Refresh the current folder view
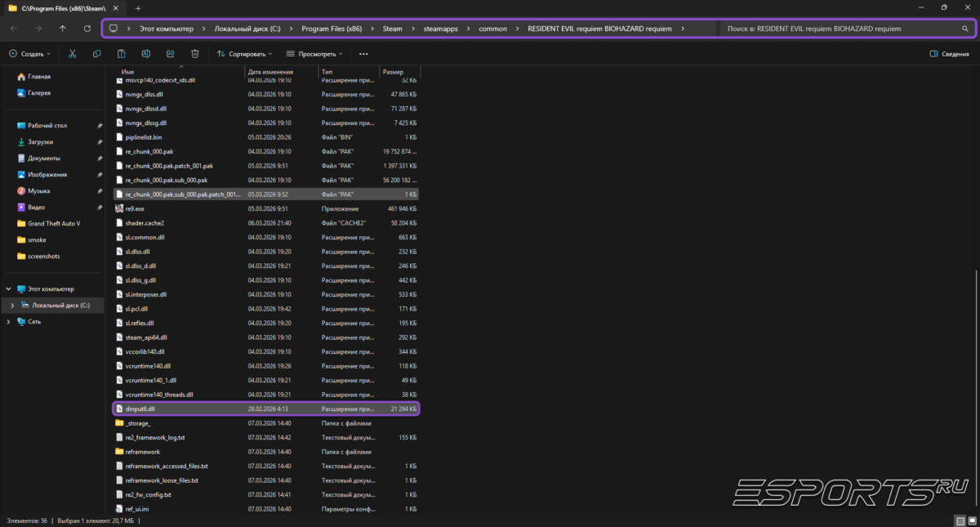Screen dimensions: 980x527 [87, 29]
